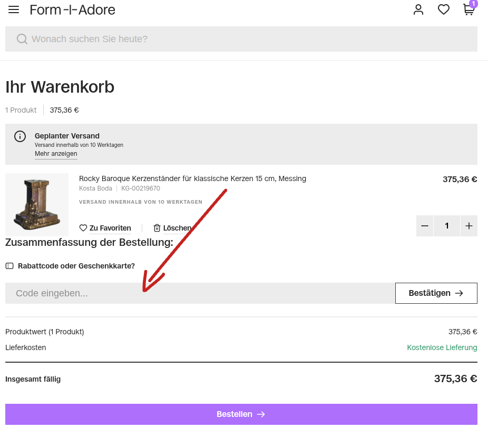Expand the Rabattcode oder Geschenkkarte section

(76, 266)
